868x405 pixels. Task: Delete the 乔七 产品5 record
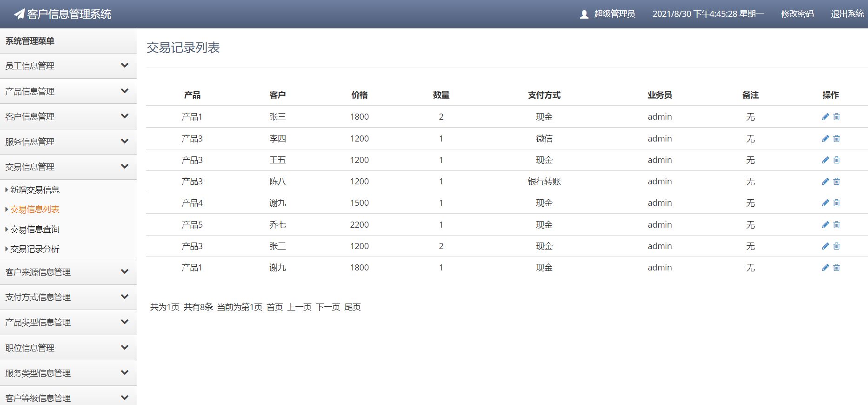[836, 225]
